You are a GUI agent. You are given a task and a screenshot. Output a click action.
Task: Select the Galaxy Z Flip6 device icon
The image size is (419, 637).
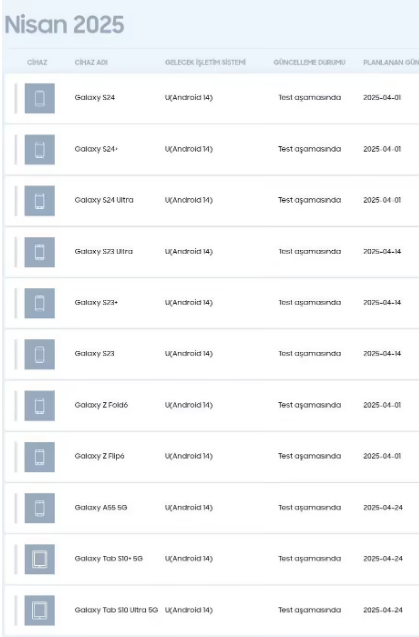pos(39,457)
